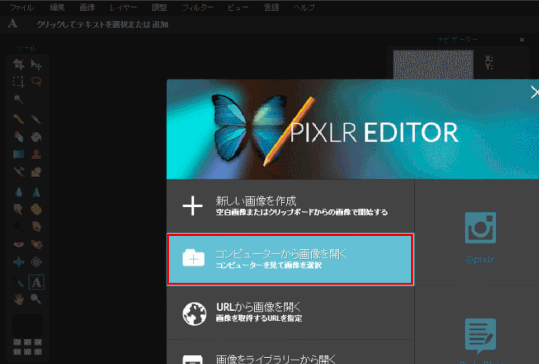Select the Drawing shapes tool
Screen dimensions: 539x364
(36, 171)
